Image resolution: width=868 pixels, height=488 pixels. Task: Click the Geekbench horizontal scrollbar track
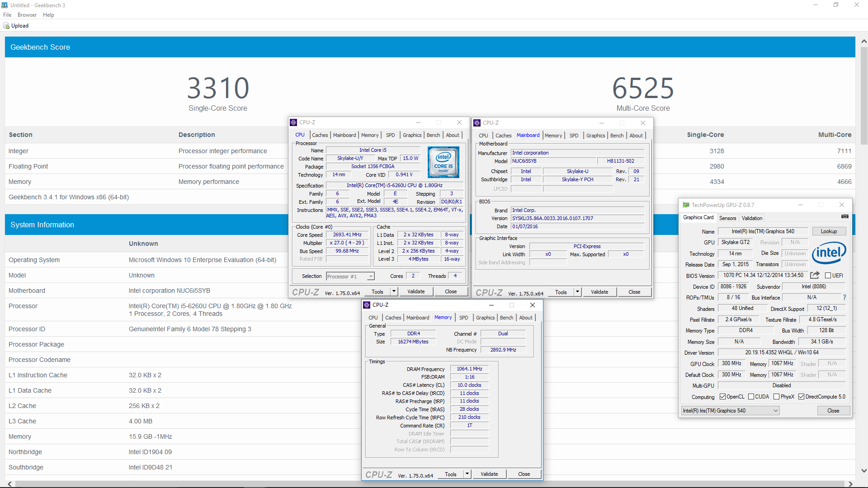(x=429, y=484)
